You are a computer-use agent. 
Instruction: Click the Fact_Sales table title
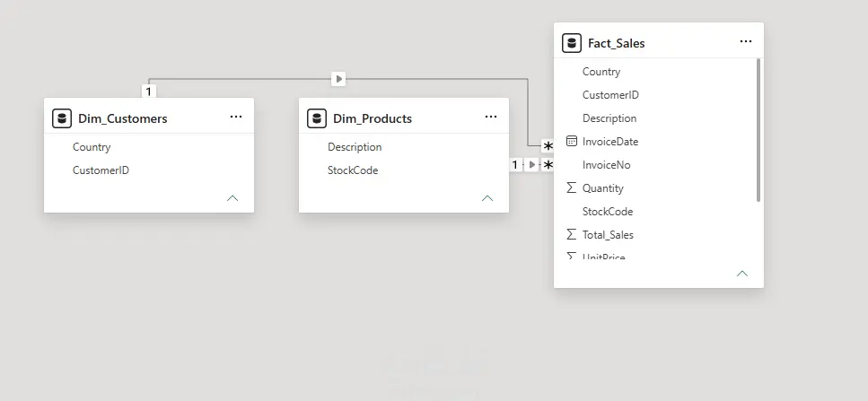(616, 43)
